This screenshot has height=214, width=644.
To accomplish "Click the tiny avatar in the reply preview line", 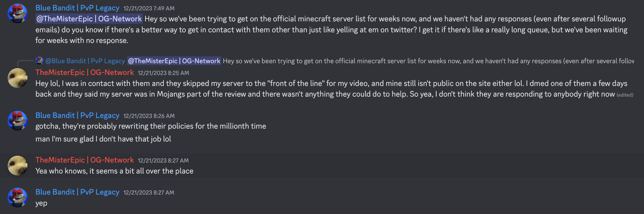I will (39, 61).
